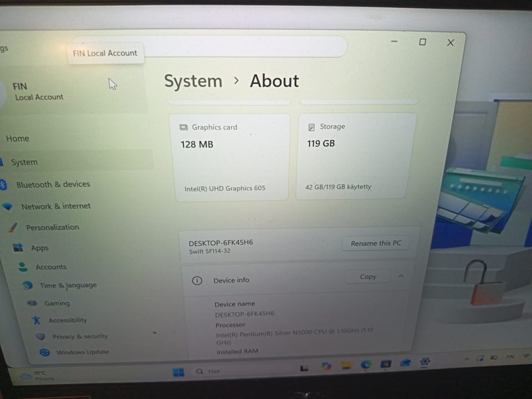
Task: Click the Privacy & security shield icon
Action: tap(40, 336)
